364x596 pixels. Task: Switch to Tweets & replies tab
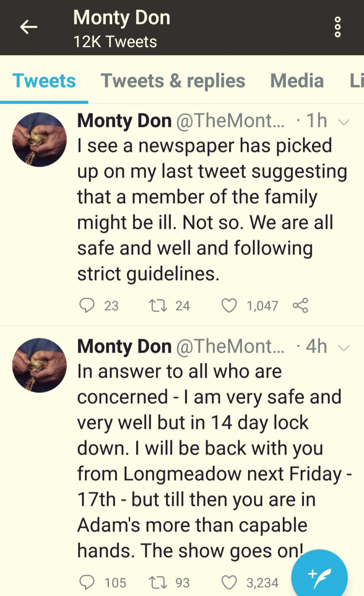click(173, 80)
